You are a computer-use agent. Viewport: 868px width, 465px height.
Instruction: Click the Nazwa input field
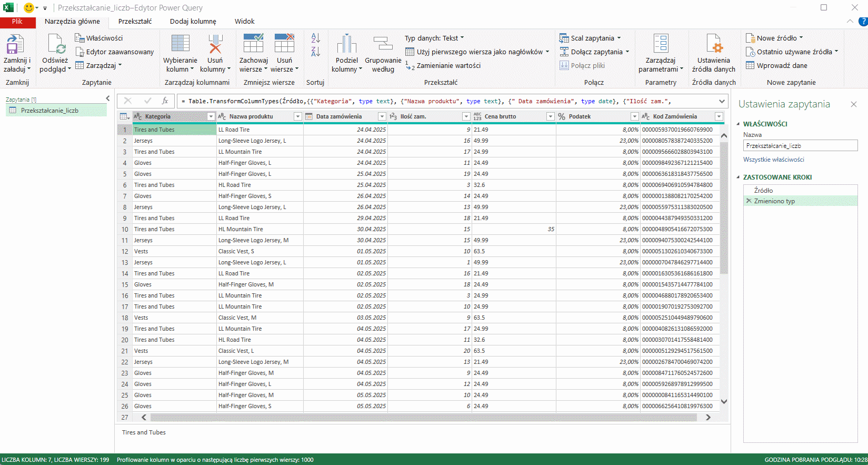click(801, 146)
